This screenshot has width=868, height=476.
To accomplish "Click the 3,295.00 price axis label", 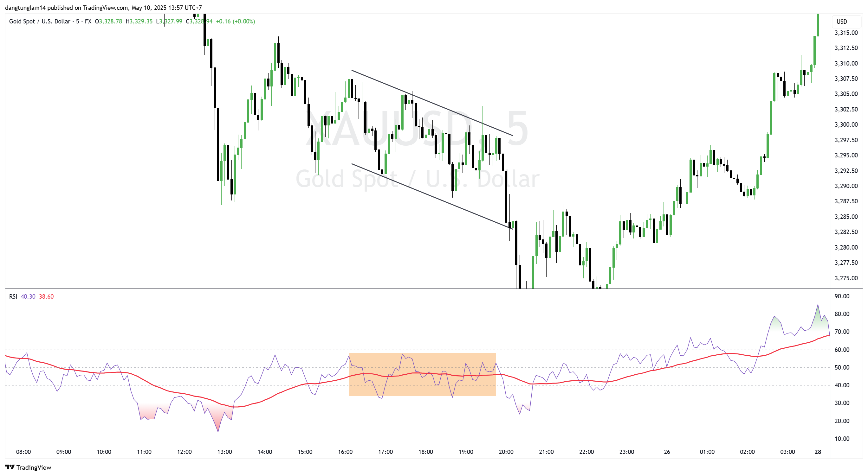I will [846, 155].
